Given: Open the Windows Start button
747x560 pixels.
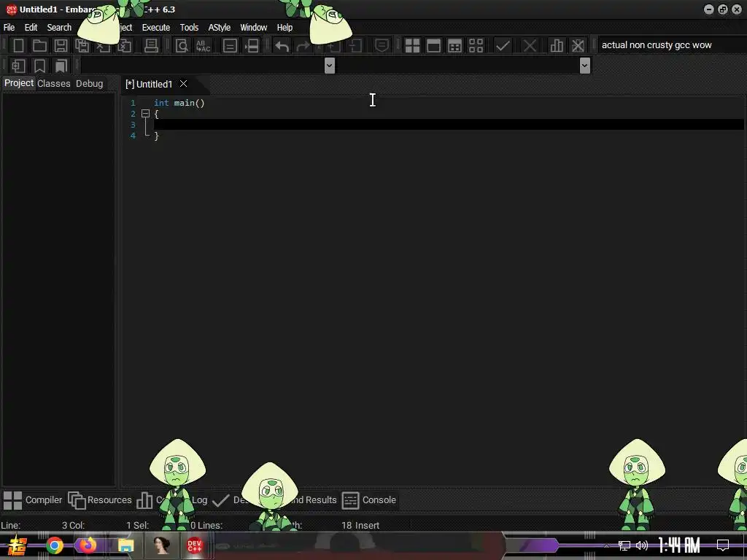Looking at the screenshot, I should [17, 545].
